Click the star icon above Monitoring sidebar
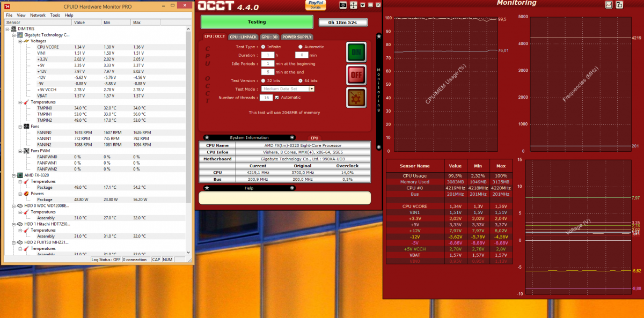This screenshot has width=644, height=318. [379, 36]
